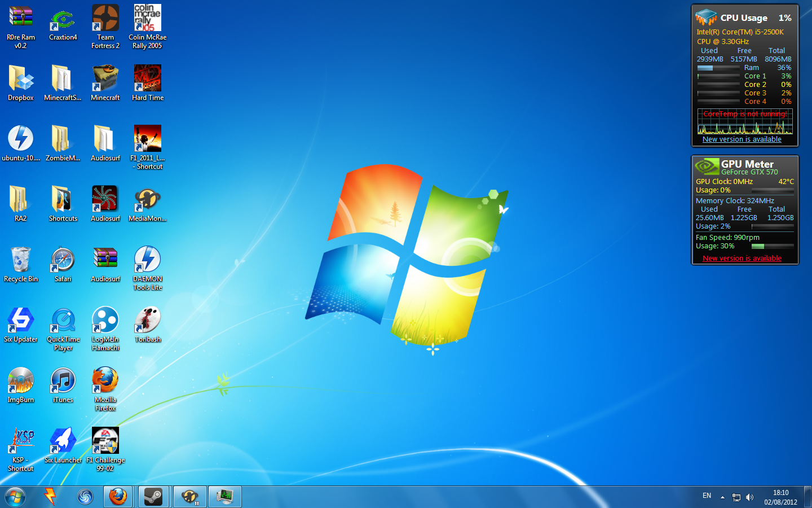Click the '8096MB' total RAM value
This screenshot has height=508, width=812.
tap(778, 59)
